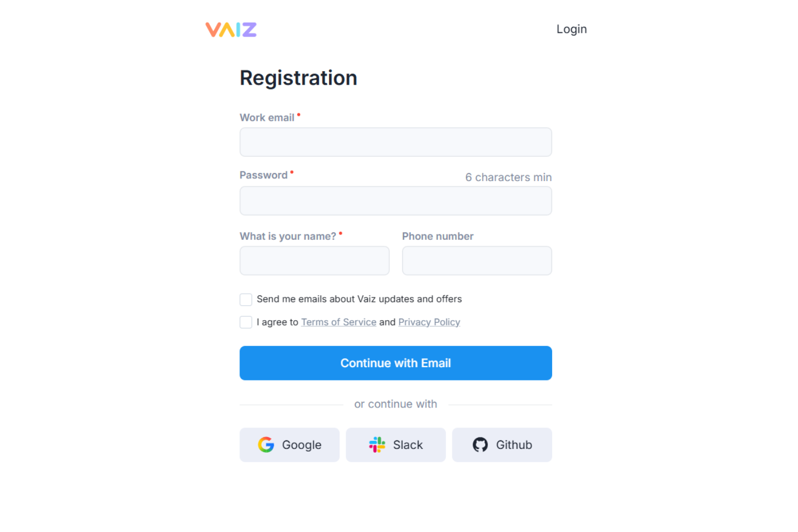Click the What is your name field
Viewport: 798px width, 532px height.
(314, 260)
